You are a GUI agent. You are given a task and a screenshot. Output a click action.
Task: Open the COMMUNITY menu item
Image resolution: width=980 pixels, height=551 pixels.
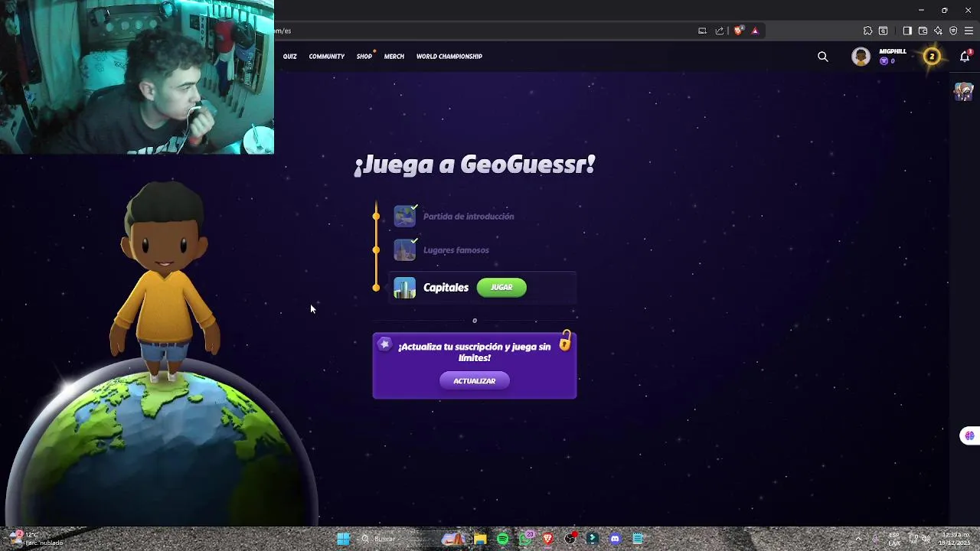point(327,57)
